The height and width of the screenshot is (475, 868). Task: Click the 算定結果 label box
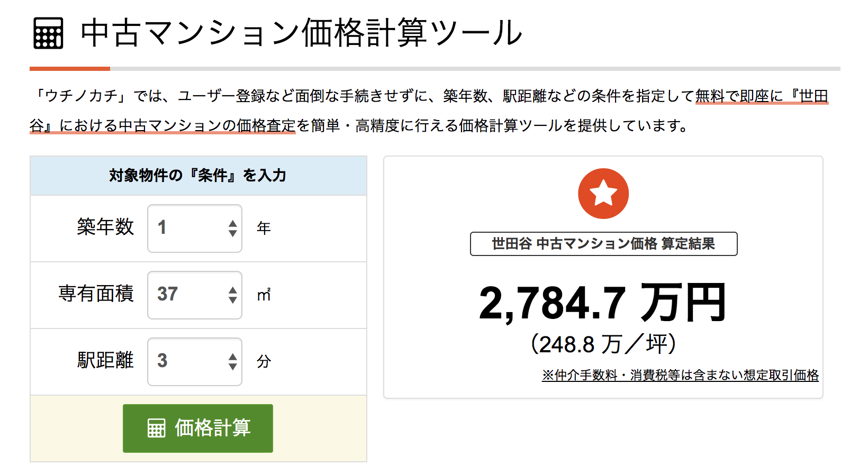point(603,244)
